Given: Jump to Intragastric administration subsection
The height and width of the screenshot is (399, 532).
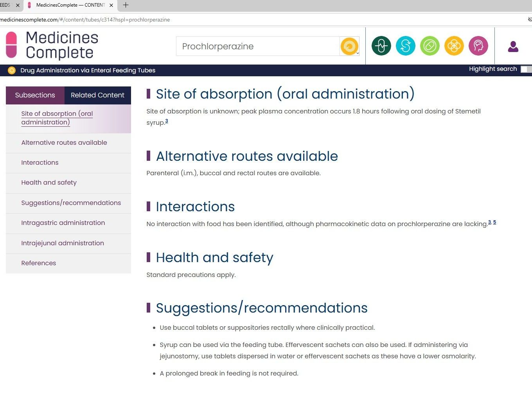Looking at the screenshot, I should point(63,223).
